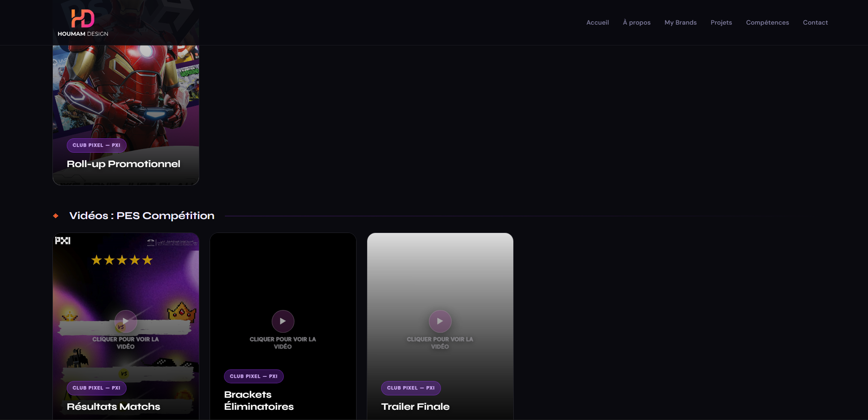The height and width of the screenshot is (420, 868).
Task: Click Club Pixel tag on Brackets Éliminatoires card
Action: 254,376
